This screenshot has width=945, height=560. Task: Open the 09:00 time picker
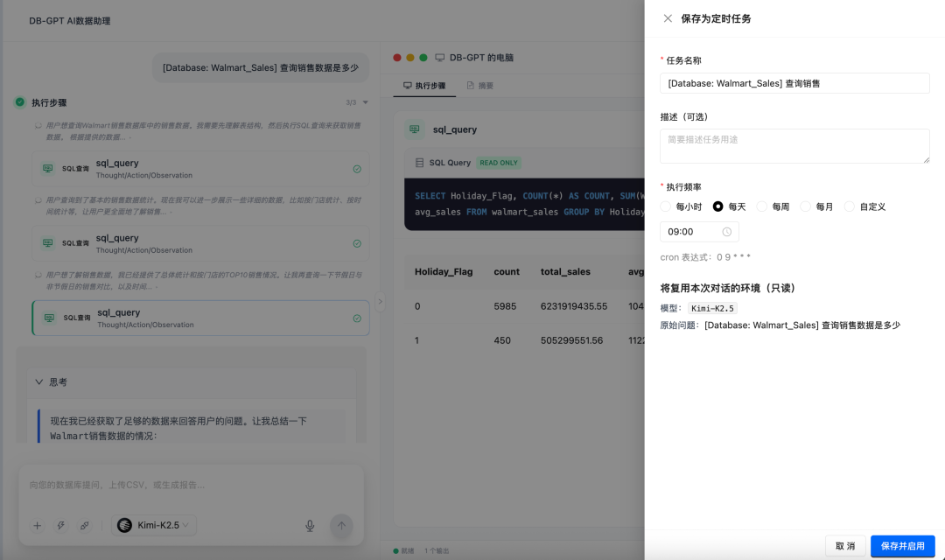click(x=699, y=232)
